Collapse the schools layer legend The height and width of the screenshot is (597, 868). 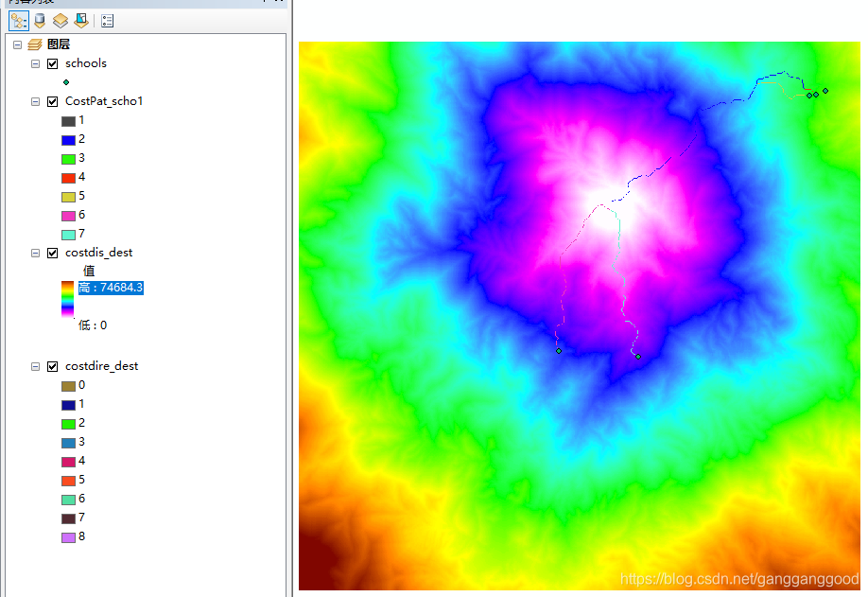point(35,63)
